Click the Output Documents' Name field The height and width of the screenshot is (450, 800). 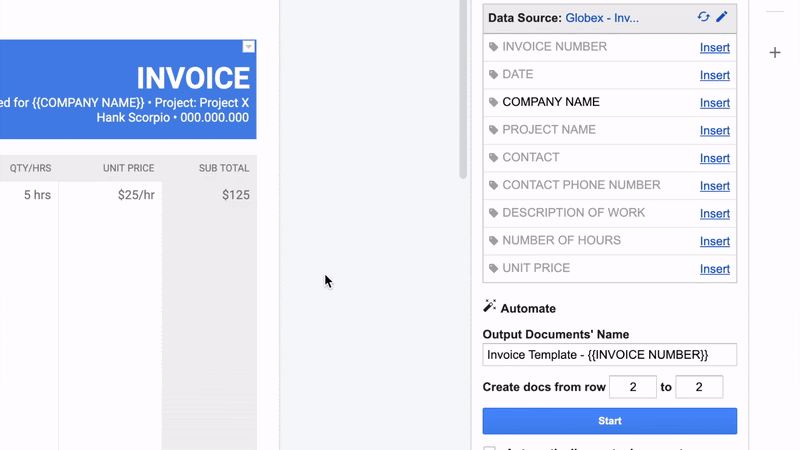pos(609,355)
